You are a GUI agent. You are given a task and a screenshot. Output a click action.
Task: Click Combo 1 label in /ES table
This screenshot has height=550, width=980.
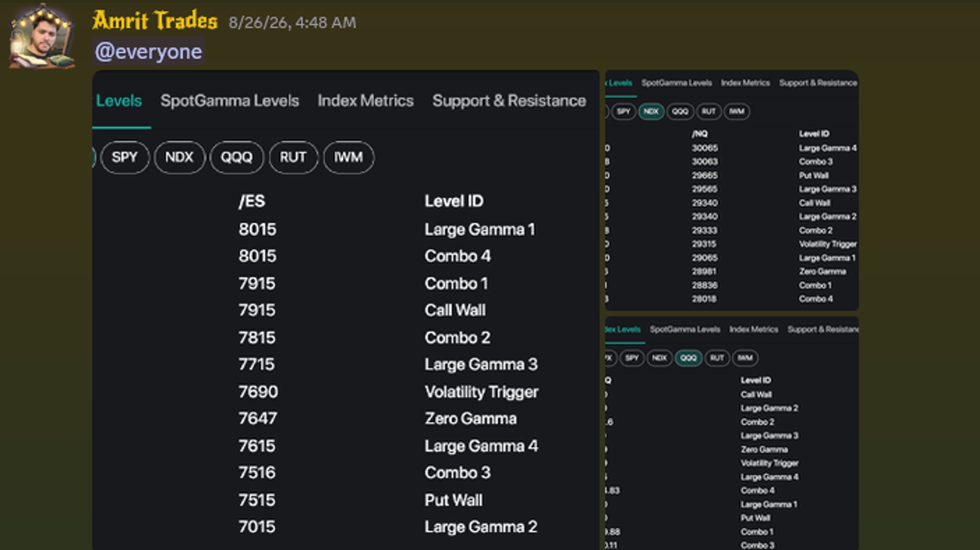tap(456, 284)
